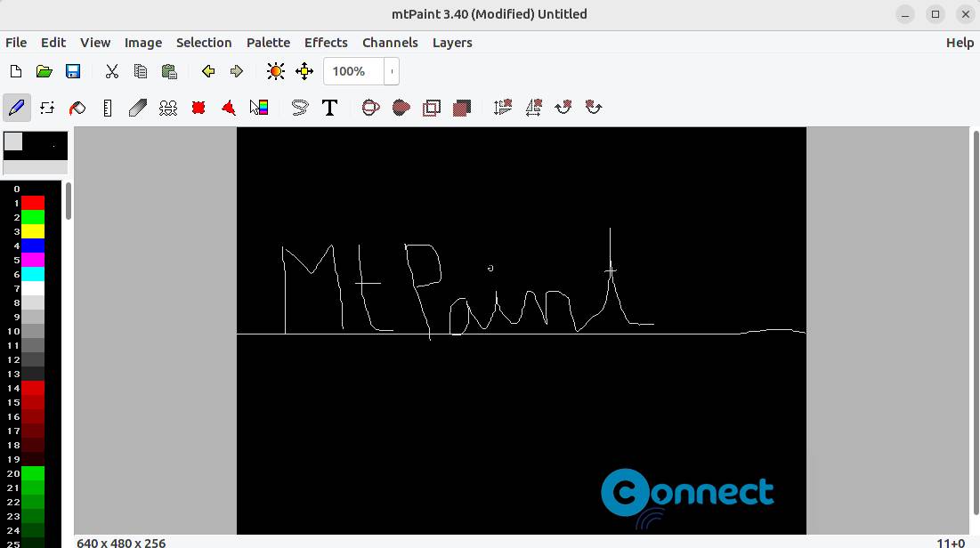980x548 pixels.
Task: Minimize the mtPaint window
Action: pos(904,13)
